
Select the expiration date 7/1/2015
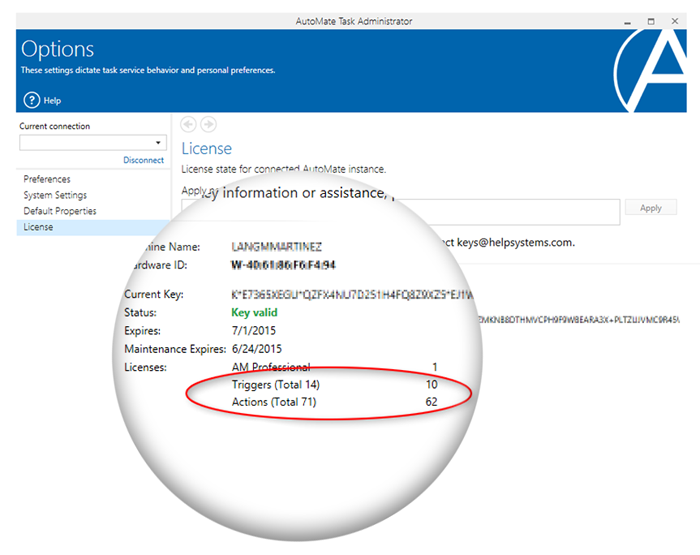pos(254,330)
